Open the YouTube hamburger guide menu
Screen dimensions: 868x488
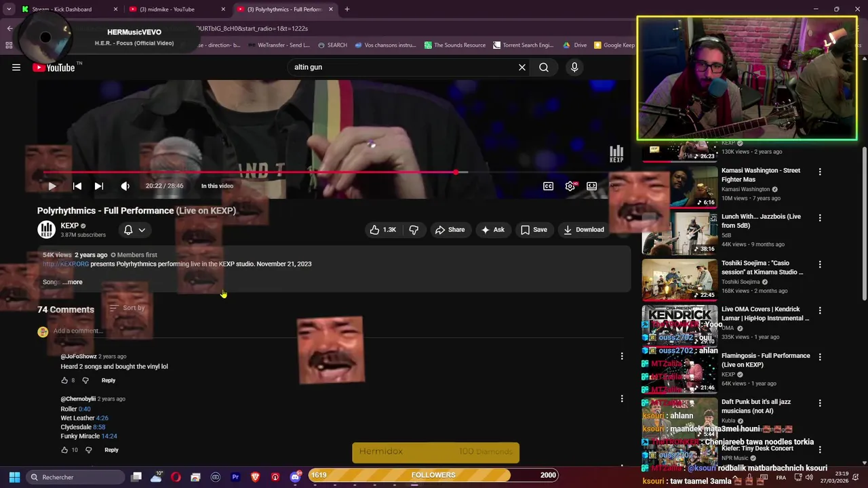[x=16, y=67]
